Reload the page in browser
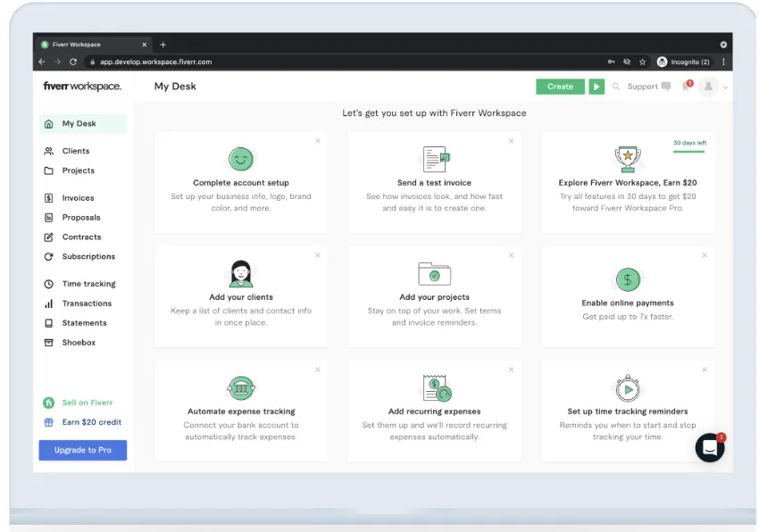Image resolution: width=759 pixels, height=532 pixels. point(73,62)
